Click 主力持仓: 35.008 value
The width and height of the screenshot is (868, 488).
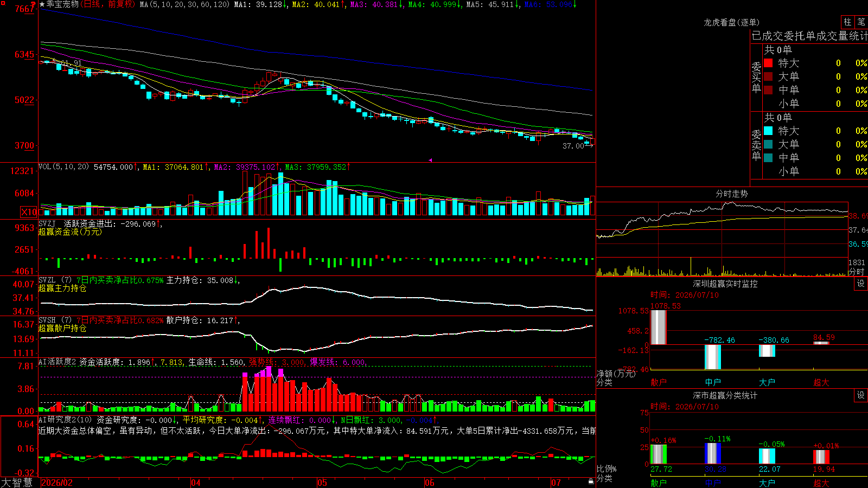click(x=203, y=280)
